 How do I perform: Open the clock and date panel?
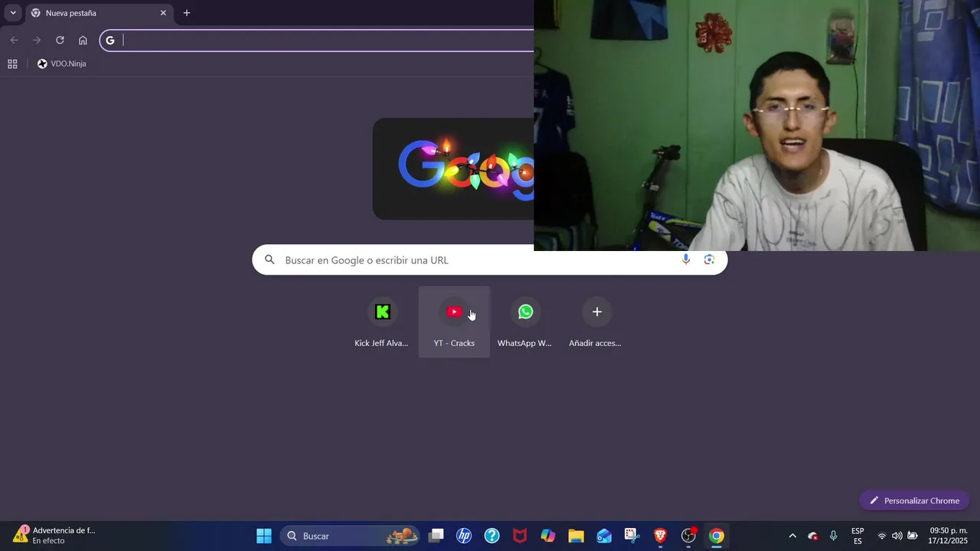(x=948, y=536)
